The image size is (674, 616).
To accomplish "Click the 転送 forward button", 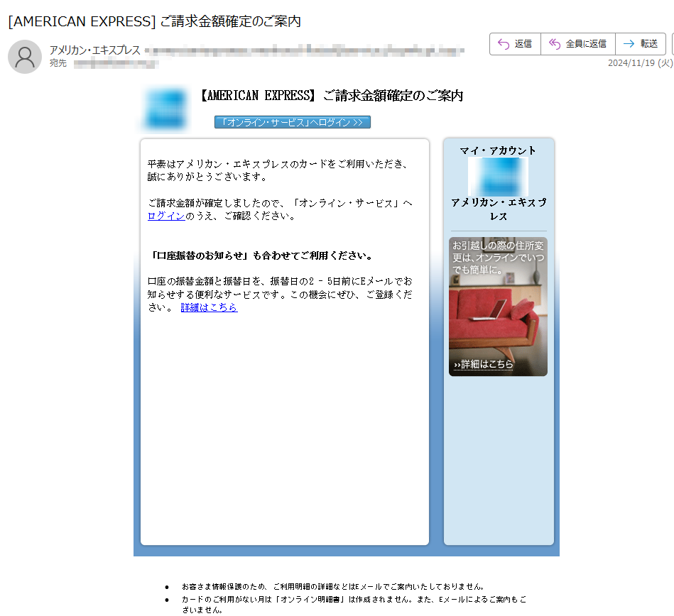I will pos(641,44).
